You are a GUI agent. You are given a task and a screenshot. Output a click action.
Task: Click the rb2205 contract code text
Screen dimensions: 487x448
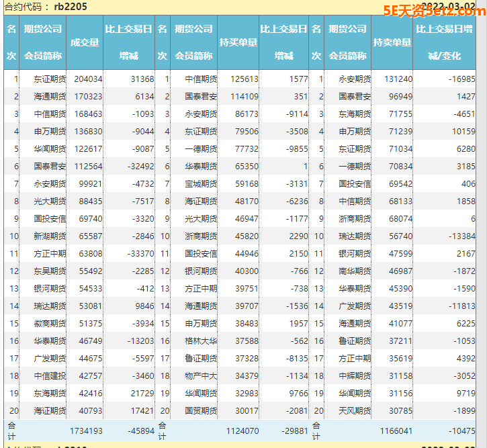point(71,7)
